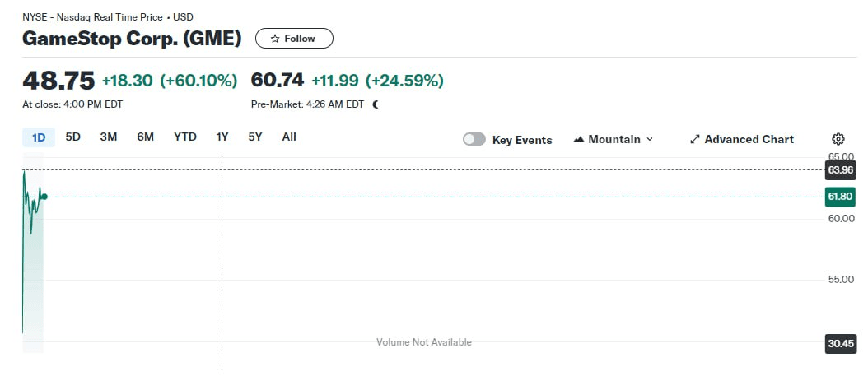Click the mountain chart type icon
868x376 pixels.
[x=579, y=139]
